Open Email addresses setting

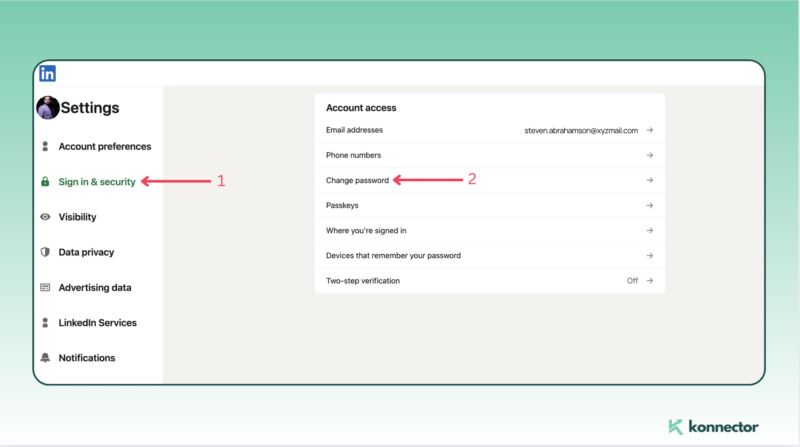[x=354, y=130]
